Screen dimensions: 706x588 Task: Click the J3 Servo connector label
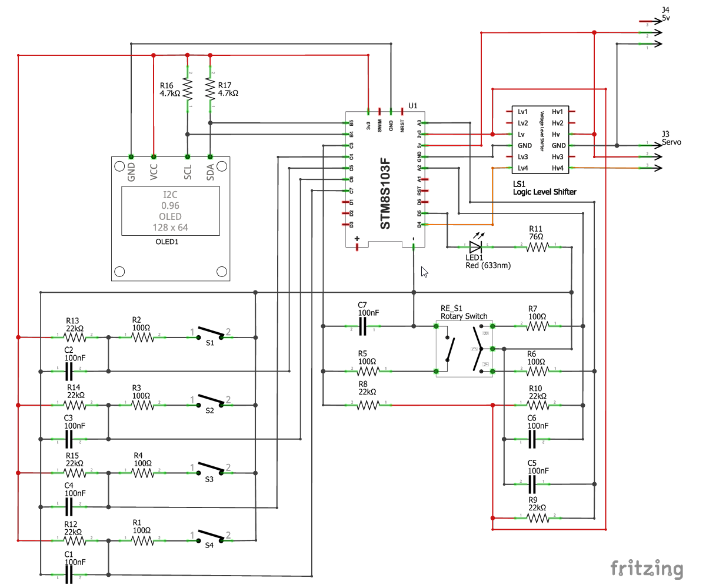pos(671,138)
